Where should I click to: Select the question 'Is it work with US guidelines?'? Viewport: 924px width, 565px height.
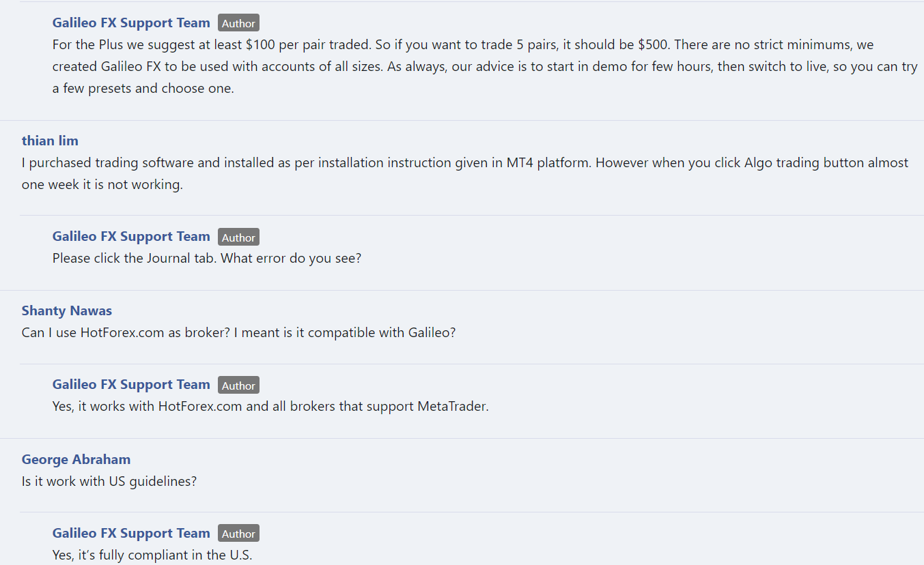click(109, 482)
